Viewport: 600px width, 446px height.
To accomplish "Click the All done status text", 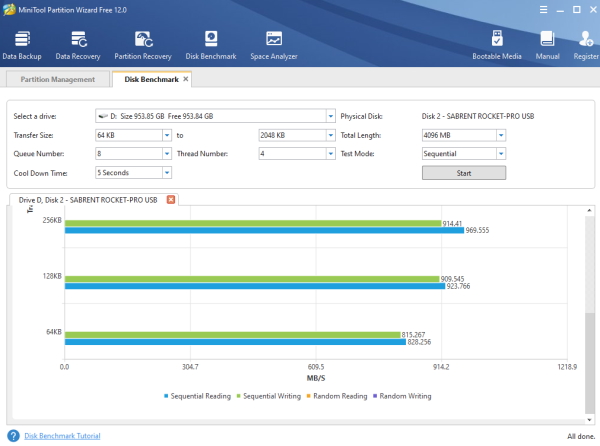I will 581,436.
